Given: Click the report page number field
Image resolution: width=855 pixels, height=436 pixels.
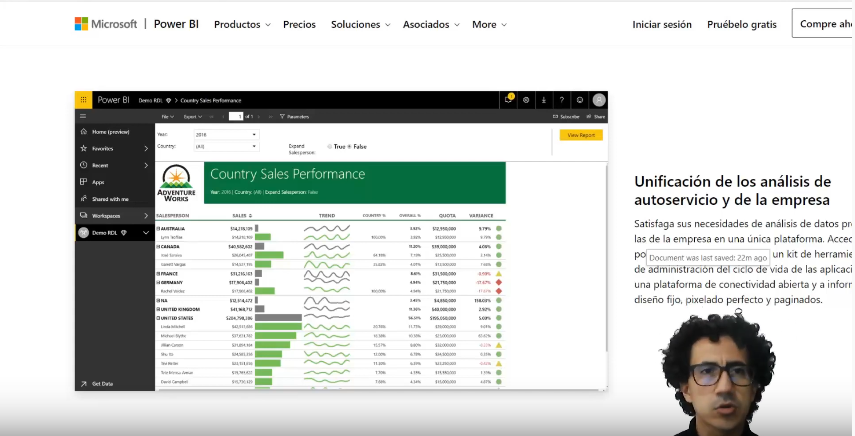Looking at the screenshot, I should click(236, 116).
